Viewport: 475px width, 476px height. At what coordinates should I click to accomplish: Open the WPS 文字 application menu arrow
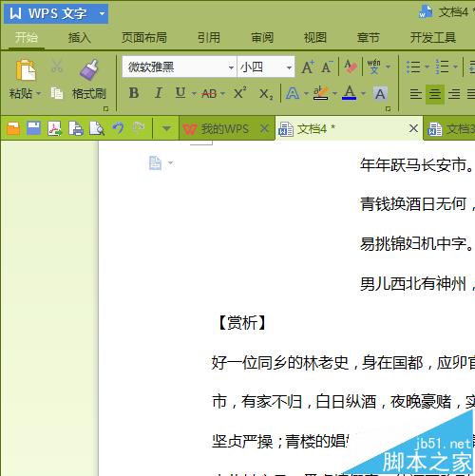(x=102, y=13)
